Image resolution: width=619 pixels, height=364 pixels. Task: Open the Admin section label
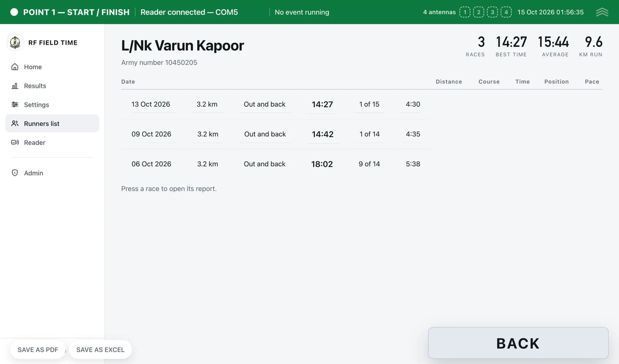tap(33, 173)
